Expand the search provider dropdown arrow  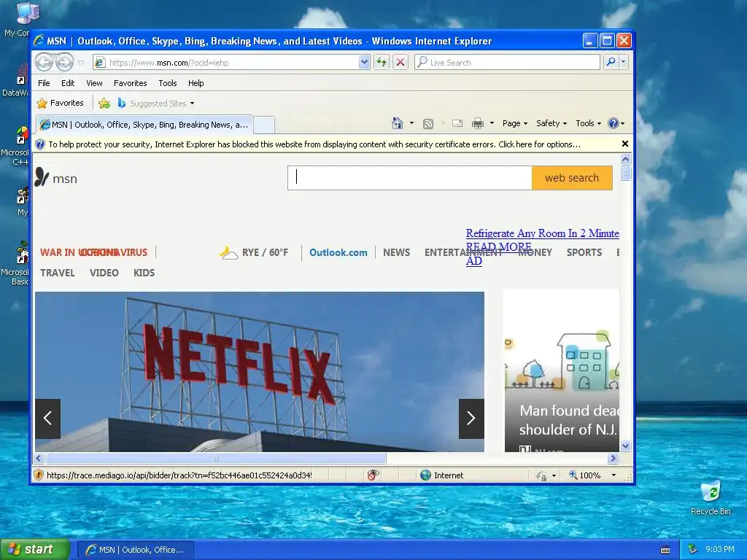point(623,62)
